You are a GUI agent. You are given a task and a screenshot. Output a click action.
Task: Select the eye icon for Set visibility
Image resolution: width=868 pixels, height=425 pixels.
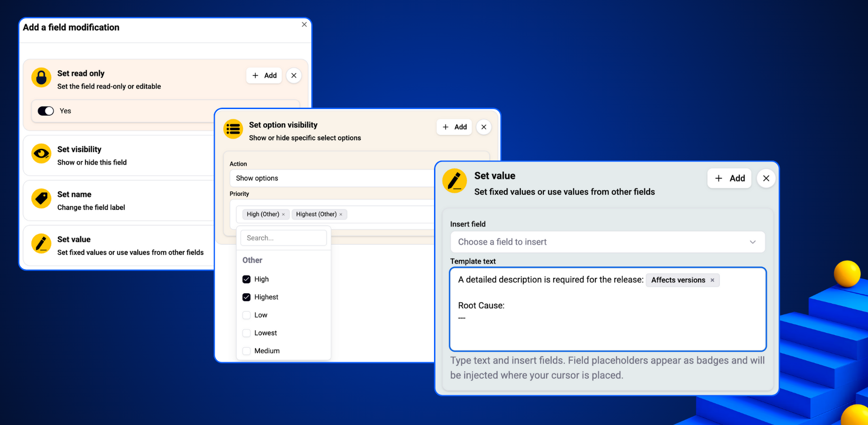(x=41, y=153)
